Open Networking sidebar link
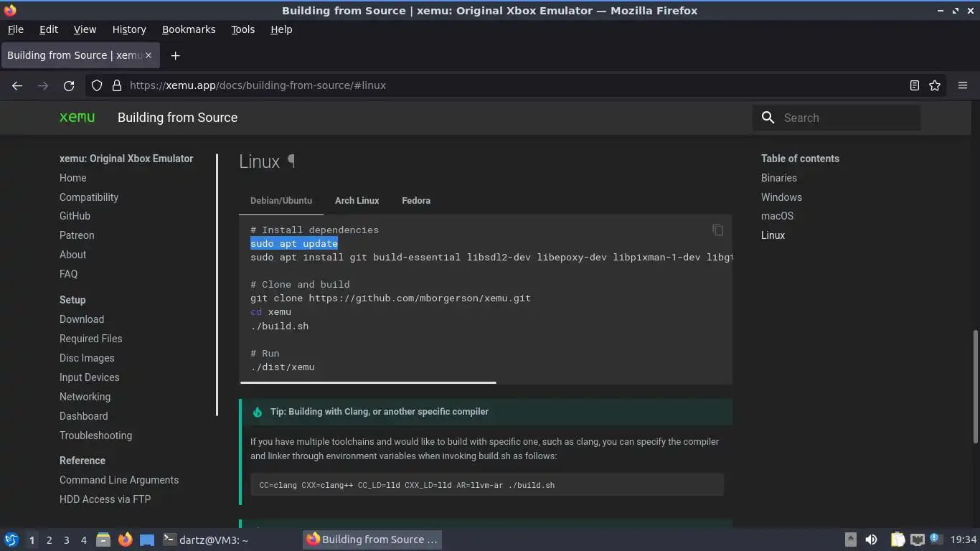The width and height of the screenshot is (980, 551). pyautogui.click(x=85, y=397)
